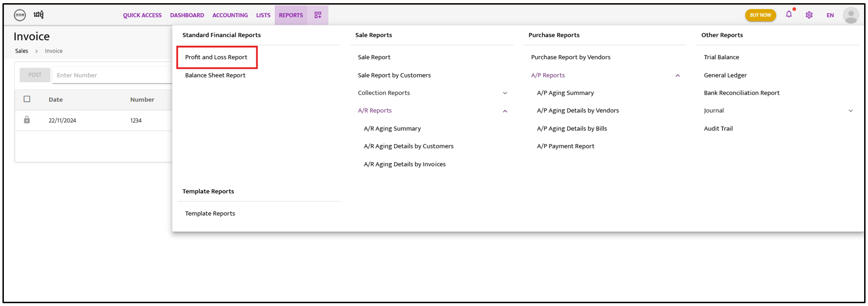Viewport: 868px width, 306px height.
Task: Open Purchase Report by Vendors
Action: click(x=571, y=57)
